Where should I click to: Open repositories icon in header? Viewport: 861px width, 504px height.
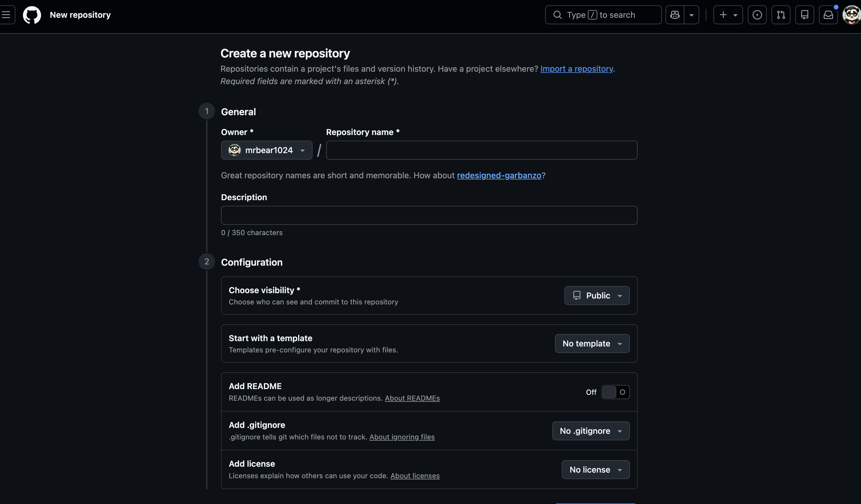click(x=805, y=15)
